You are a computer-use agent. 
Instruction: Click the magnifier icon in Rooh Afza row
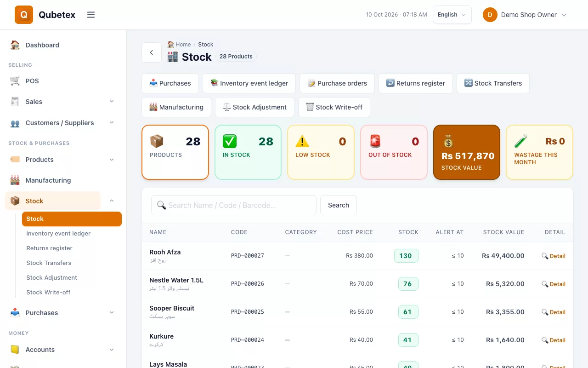click(545, 256)
